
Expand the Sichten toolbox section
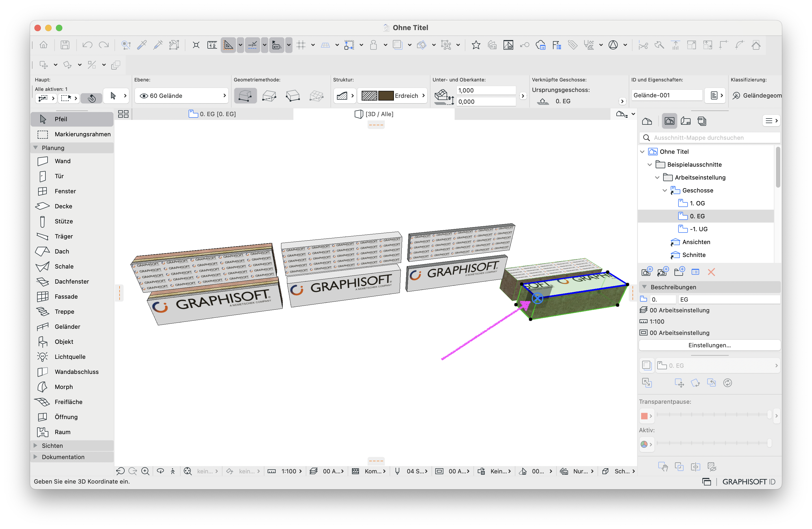point(35,445)
